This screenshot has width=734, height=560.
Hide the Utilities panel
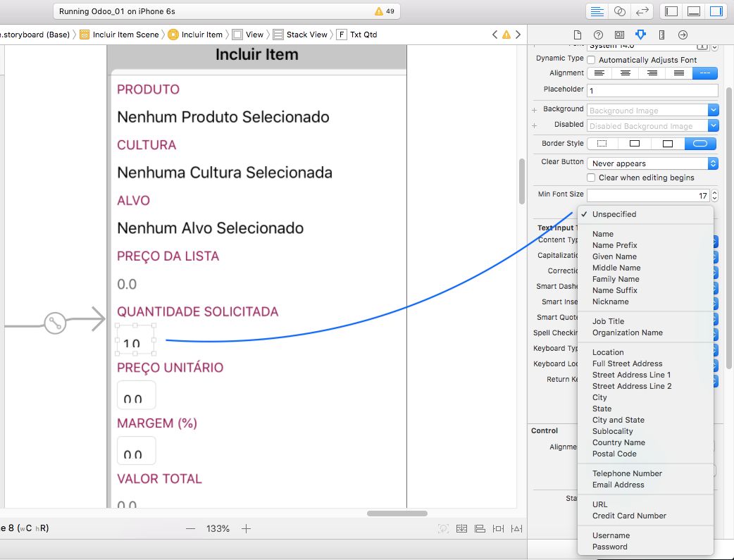[x=716, y=11]
